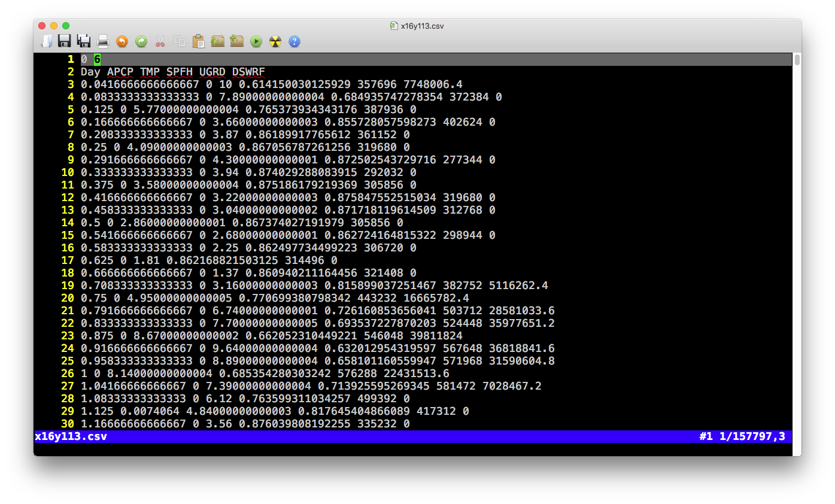Click the value "335232" on line 30

point(377,424)
